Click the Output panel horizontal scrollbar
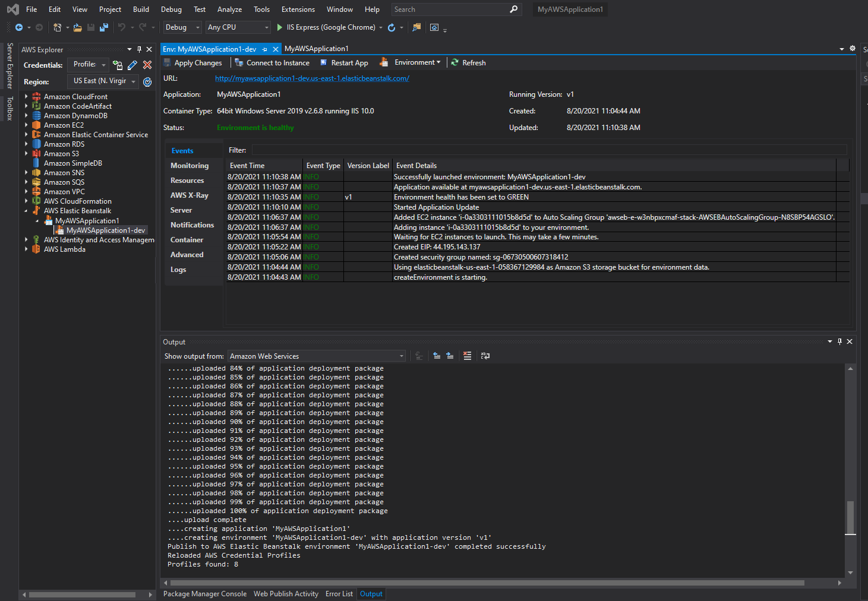 487,583
